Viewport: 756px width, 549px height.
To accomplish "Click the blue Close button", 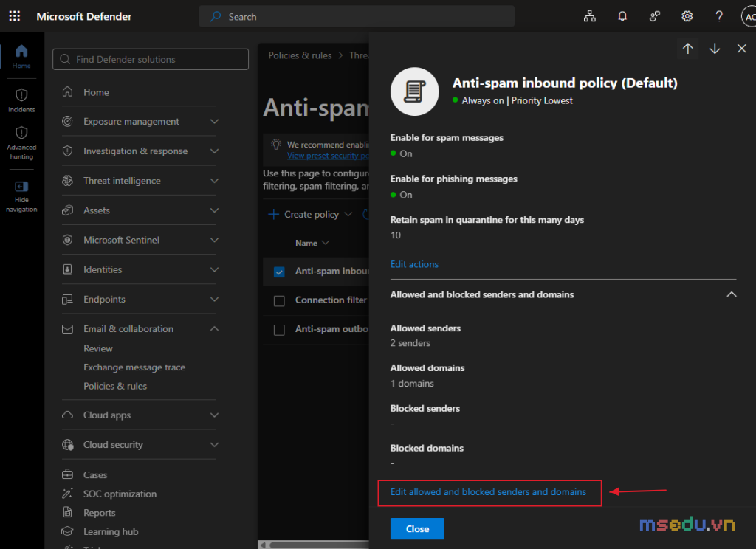I will point(417,529).
